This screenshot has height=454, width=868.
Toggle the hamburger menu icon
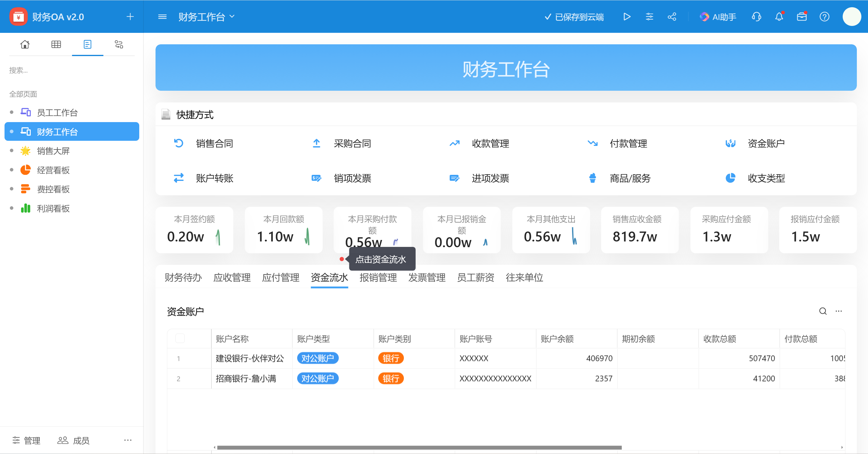coord(162,17)
